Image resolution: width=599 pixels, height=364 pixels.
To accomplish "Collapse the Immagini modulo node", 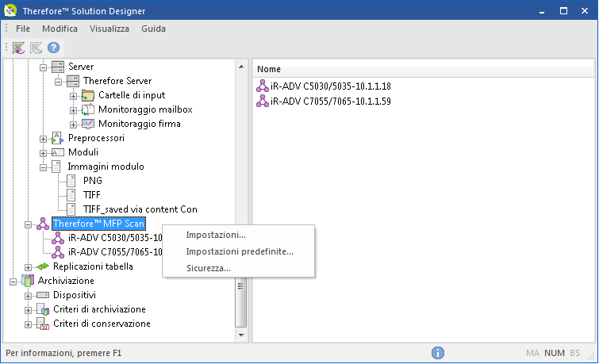I will 43,167.
